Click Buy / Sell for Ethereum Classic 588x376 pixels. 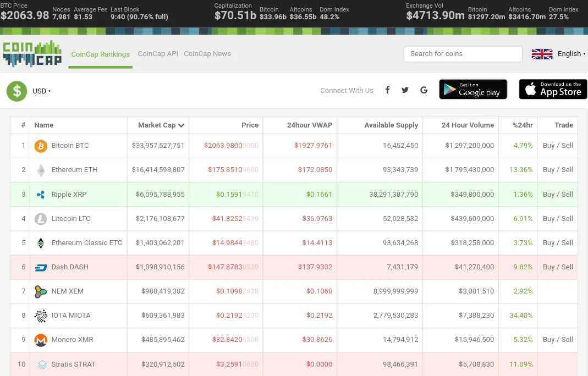pyautogui.click(x=558, y=242)
